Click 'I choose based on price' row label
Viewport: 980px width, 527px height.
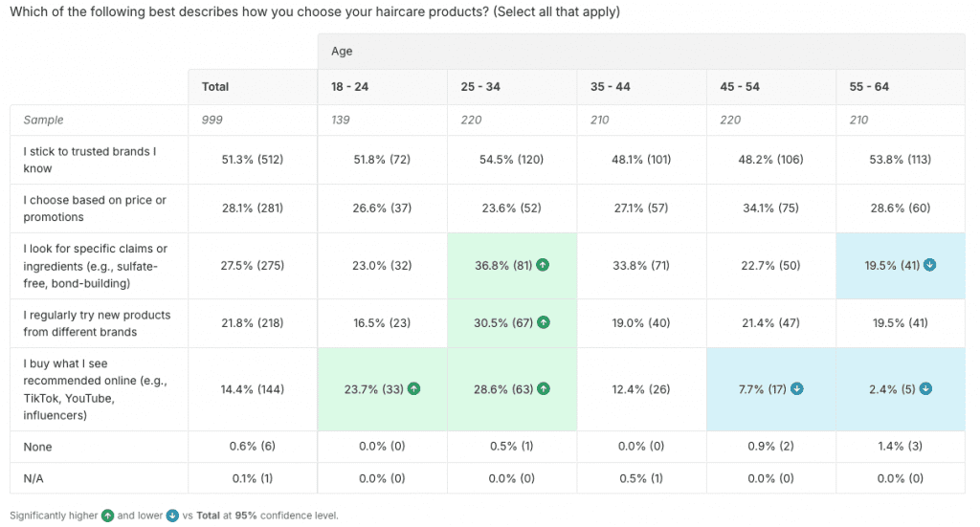(92, 208)
